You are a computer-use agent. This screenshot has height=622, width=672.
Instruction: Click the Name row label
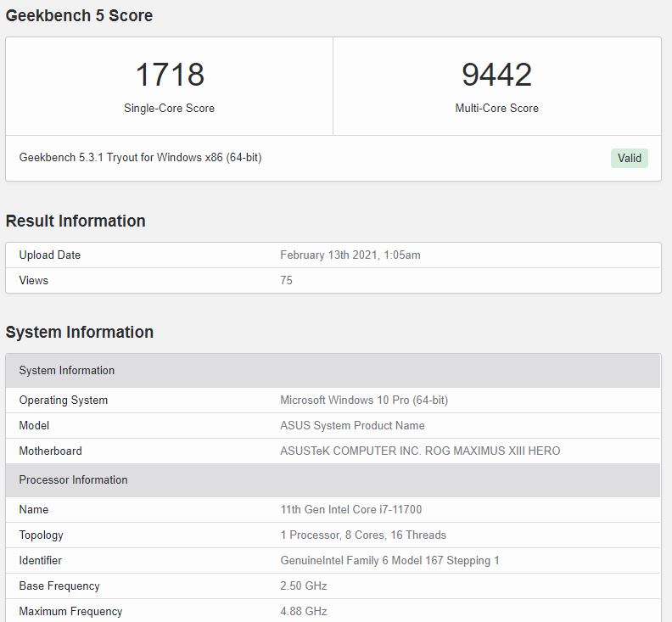tap(34, 509)
